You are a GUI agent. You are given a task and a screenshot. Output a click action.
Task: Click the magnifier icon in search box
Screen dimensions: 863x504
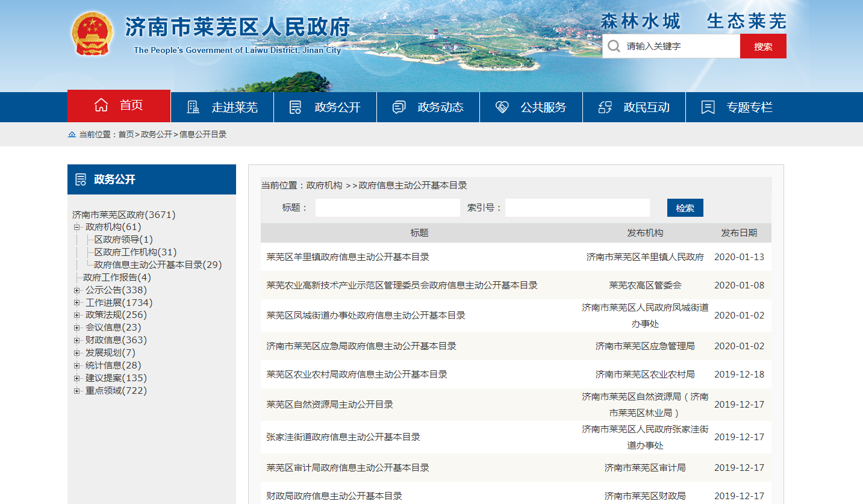[x=614, y=46]
